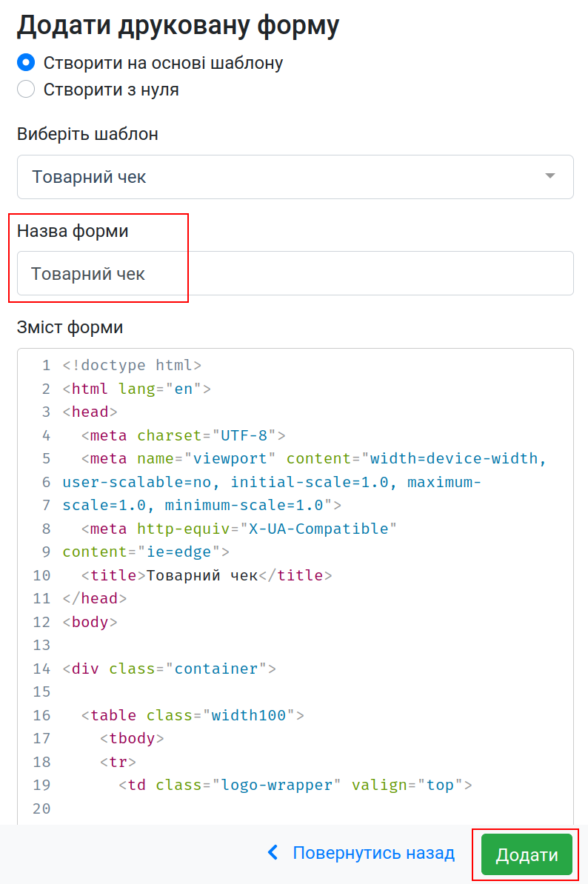Click the 'Створити з нуля' label text
588x884 pixels.
[111, 90]
